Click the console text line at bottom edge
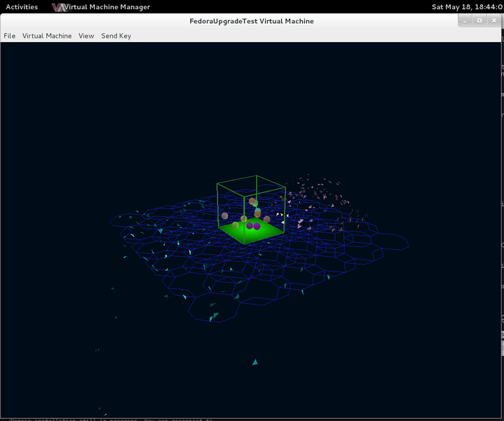The height and width of the screenshot is (421, 504). coord(112,419)
